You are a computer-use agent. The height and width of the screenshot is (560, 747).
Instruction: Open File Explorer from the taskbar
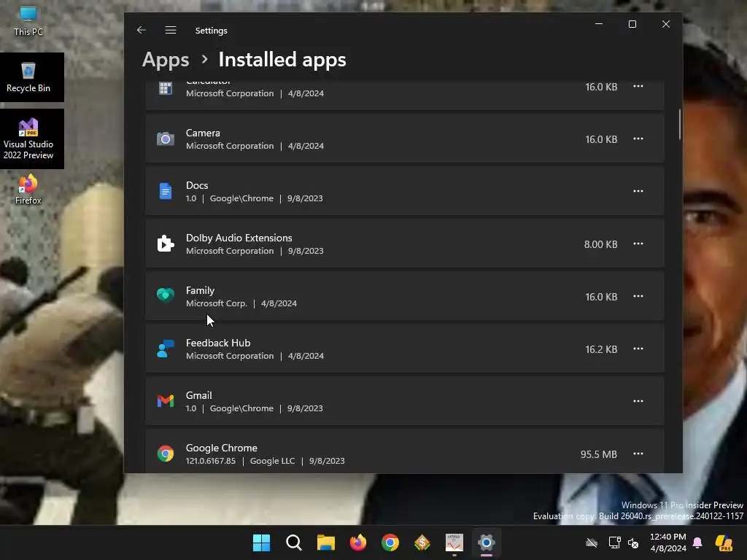pos(326,542)
